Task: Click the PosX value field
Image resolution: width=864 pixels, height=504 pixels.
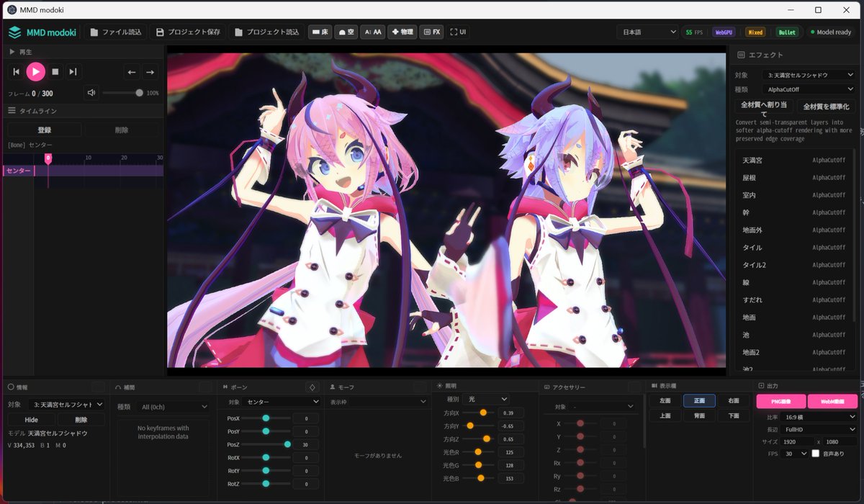Action: tap(305, 418)
